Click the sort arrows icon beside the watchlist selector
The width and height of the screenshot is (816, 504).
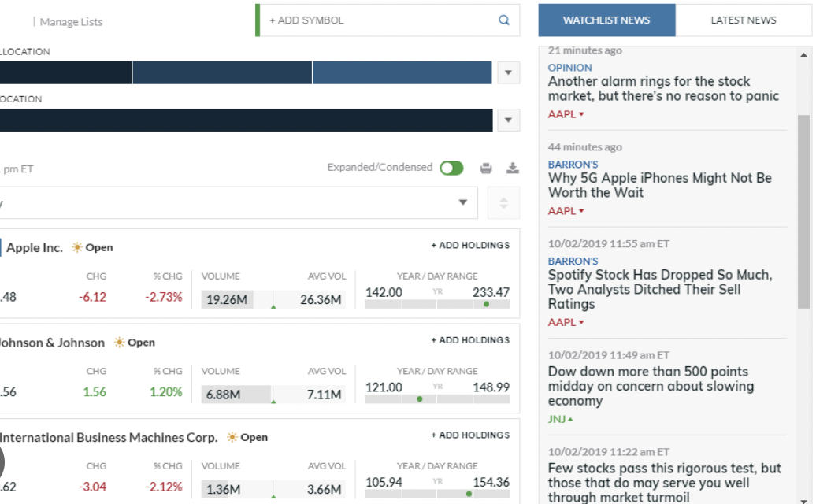(503, 202)
